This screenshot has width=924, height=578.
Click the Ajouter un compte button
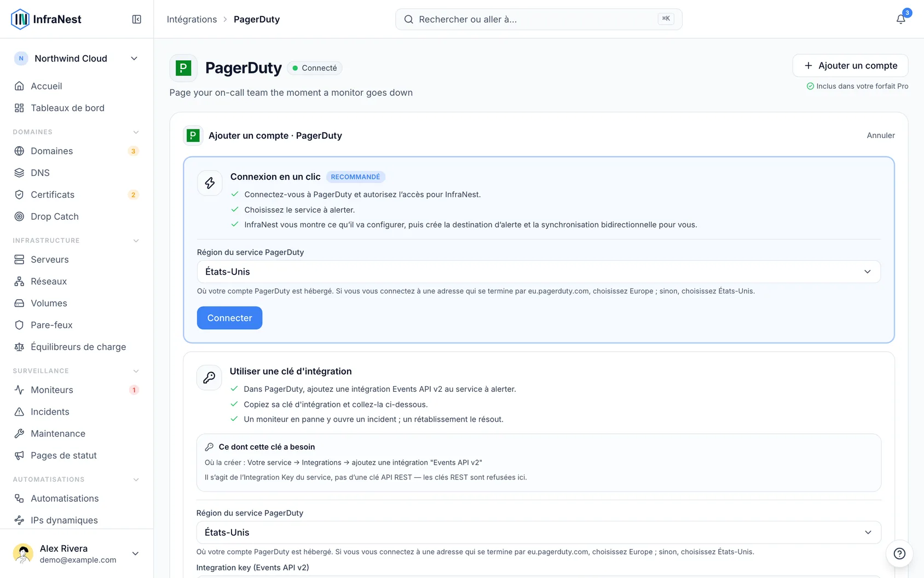(850, 66)
